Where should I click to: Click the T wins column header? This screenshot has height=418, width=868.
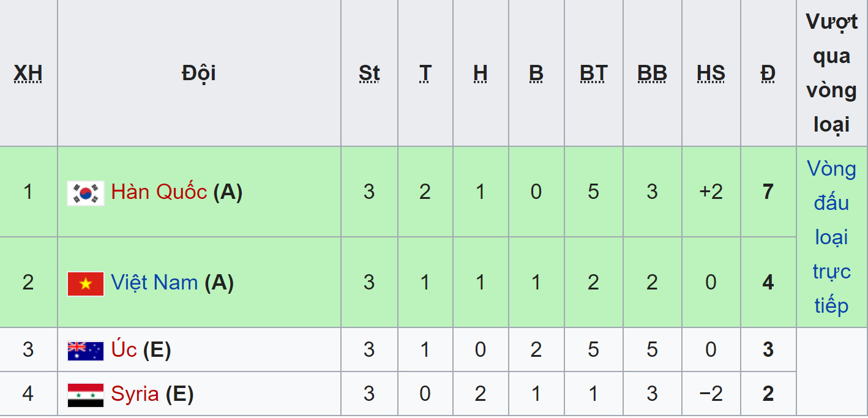point(425,73)
